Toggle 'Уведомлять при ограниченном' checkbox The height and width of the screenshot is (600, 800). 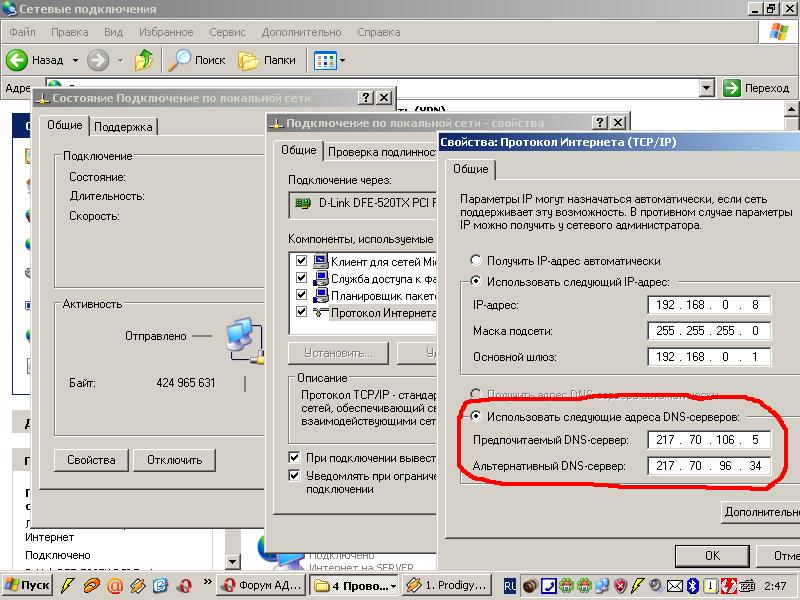pos(295,476)
